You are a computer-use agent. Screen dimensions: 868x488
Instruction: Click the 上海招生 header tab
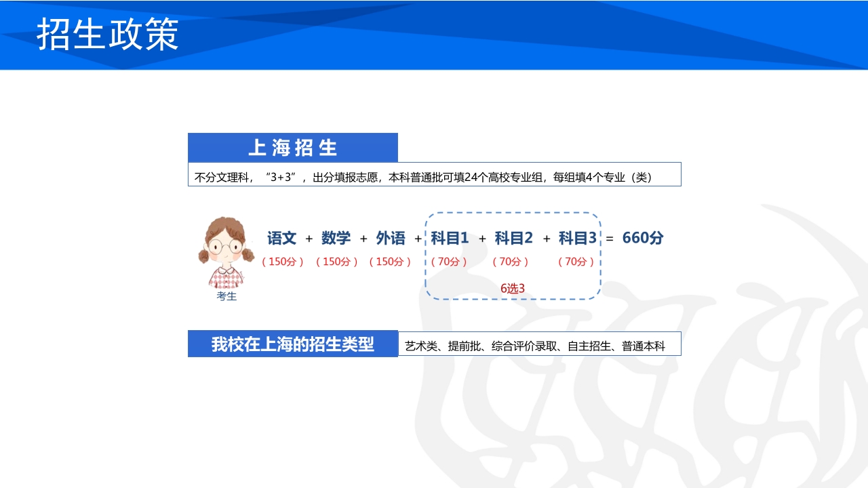coord(293,147)
